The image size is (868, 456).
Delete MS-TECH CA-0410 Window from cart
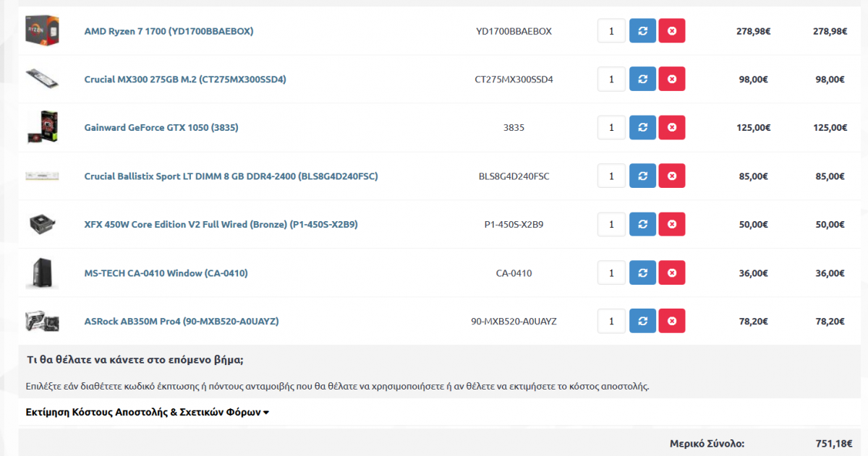pyautogui.click(x=672, y=272)
